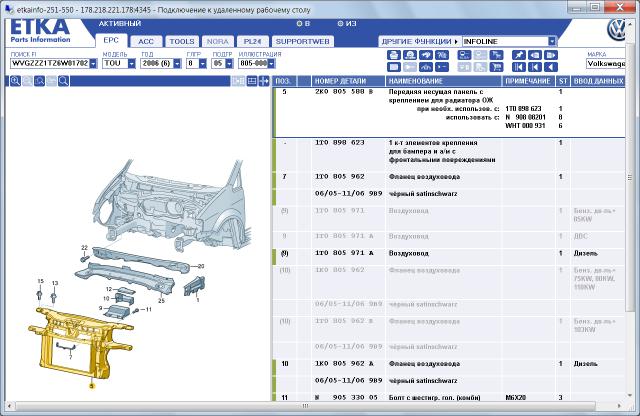Screen dimensions: 640x416
Task: Click the МАРКА field showing Volkswagen
Action: 606,64
